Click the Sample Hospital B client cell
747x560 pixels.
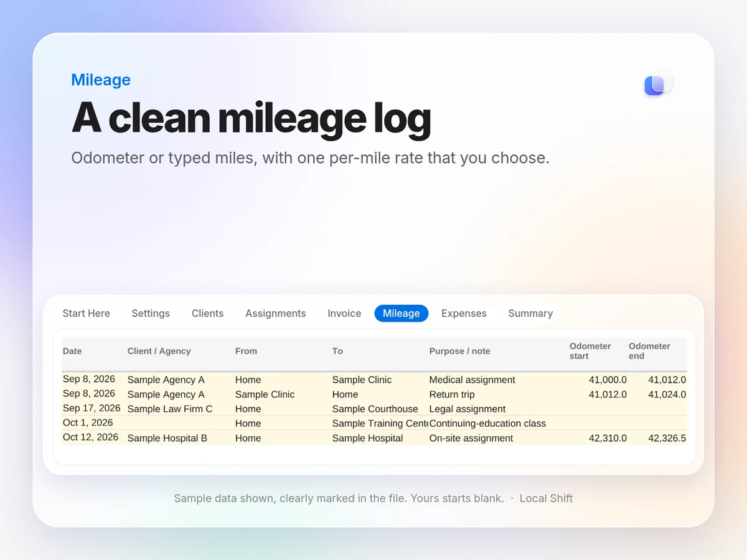click(x=167, y=438)
